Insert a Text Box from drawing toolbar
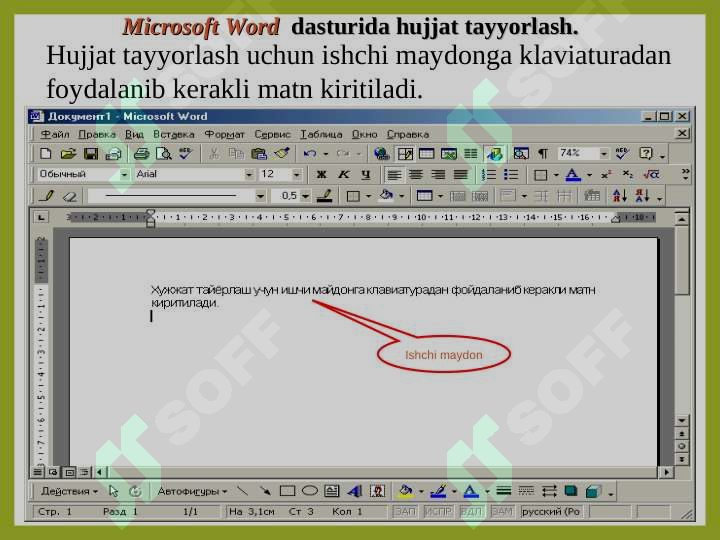 (332, 491)
